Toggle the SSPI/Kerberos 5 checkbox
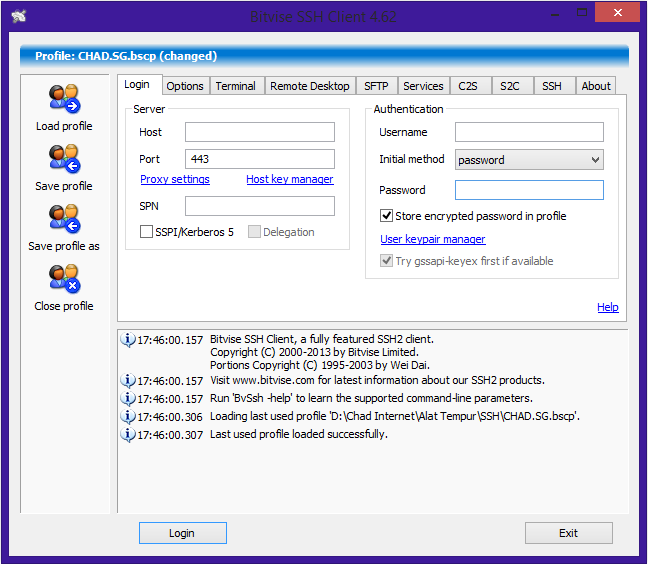 [x=146, y=232]
